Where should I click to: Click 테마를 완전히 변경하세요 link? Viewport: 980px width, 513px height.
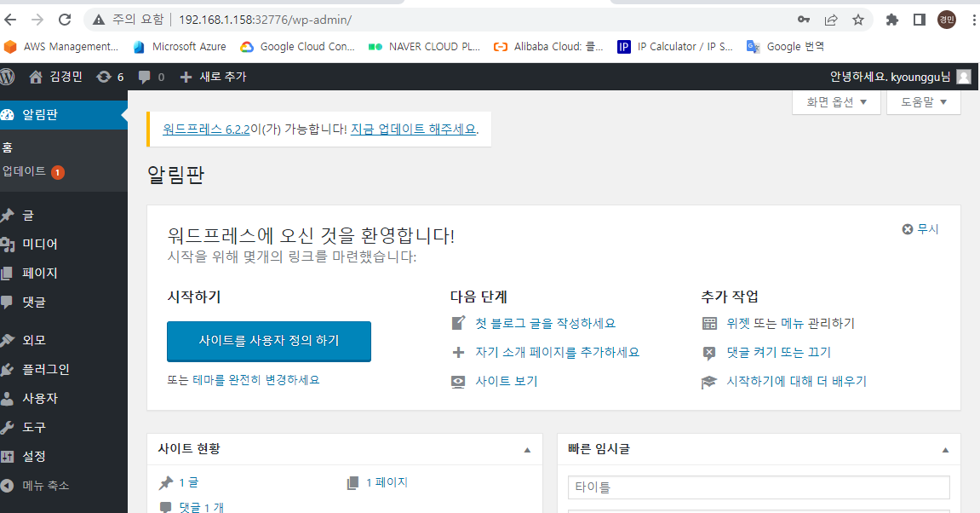click(x=256, y=380)
